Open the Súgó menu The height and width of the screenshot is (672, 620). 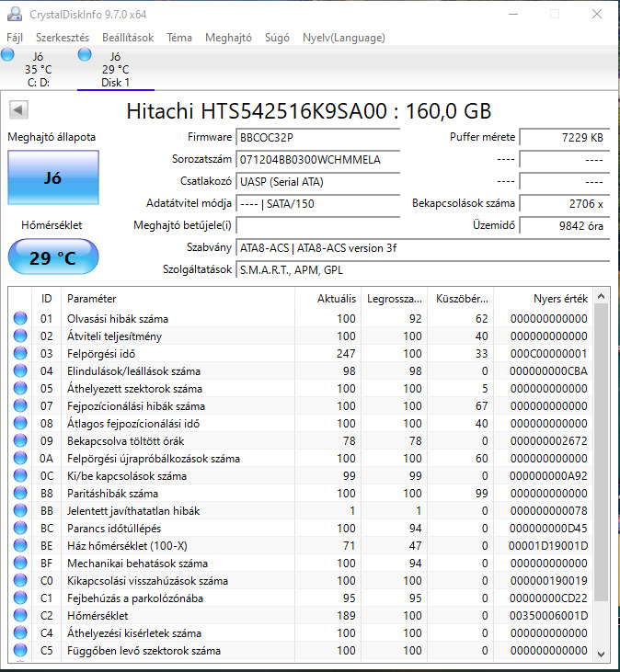click(x=277, y=38)
